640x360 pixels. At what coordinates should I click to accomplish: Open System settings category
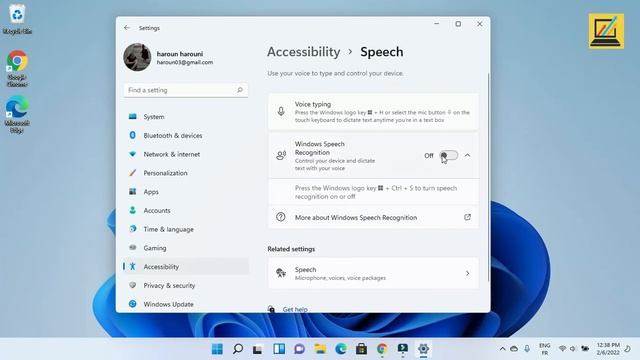(186, 117)
